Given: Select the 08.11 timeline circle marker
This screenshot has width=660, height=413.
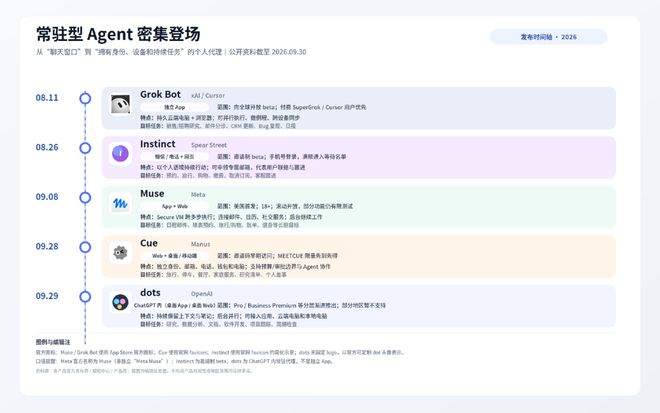Looking at the screenshot, I should pyautogui.click(x=85, y=98).
